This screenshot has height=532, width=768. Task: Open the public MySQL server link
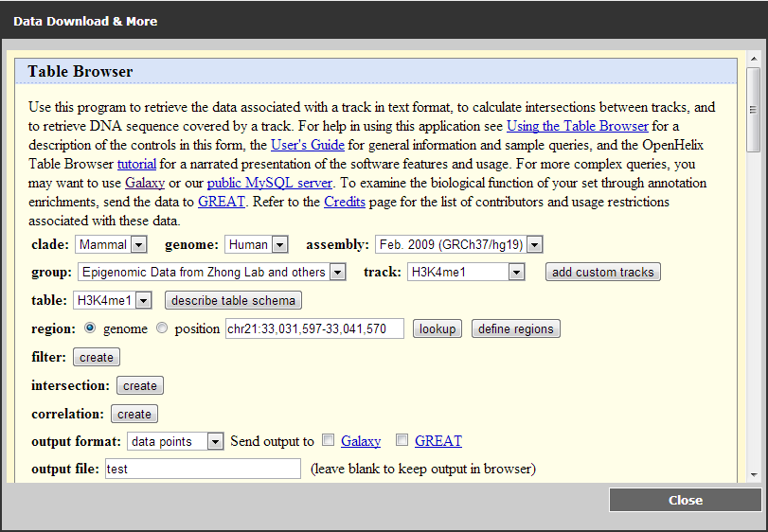[269, 183]
